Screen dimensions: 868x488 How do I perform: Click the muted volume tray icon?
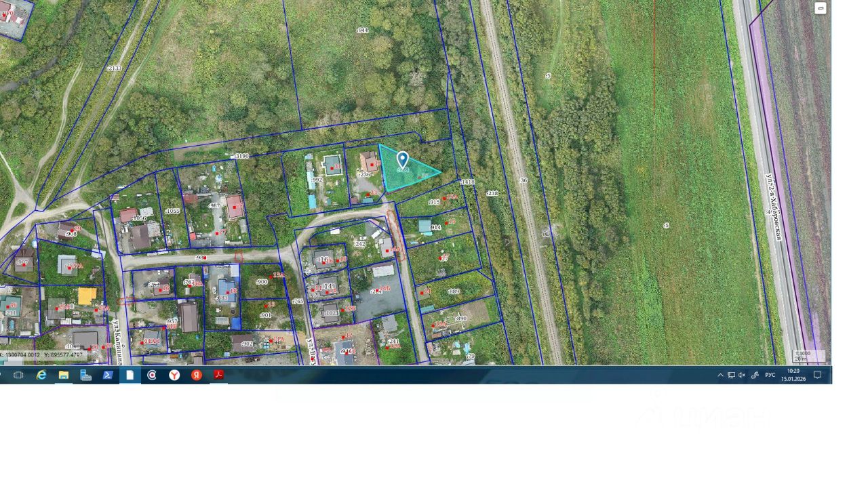[742, 375]
